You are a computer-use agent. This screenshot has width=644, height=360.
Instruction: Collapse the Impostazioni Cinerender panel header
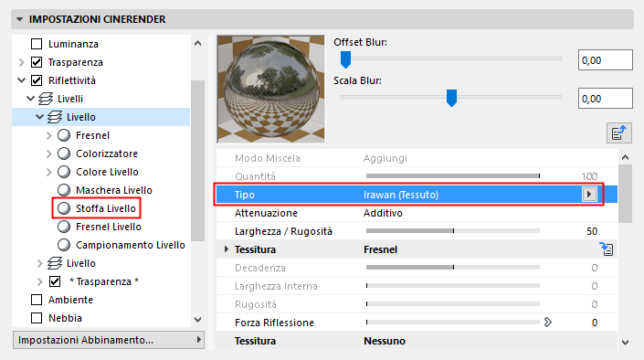click(20, 19)
